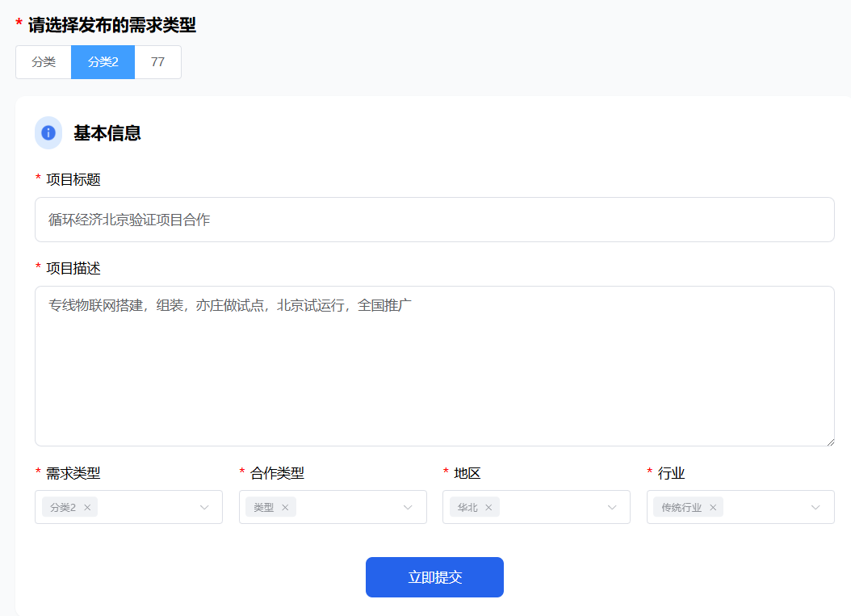Open the 合作类型 dropdown chevron

tap(409, 507)
